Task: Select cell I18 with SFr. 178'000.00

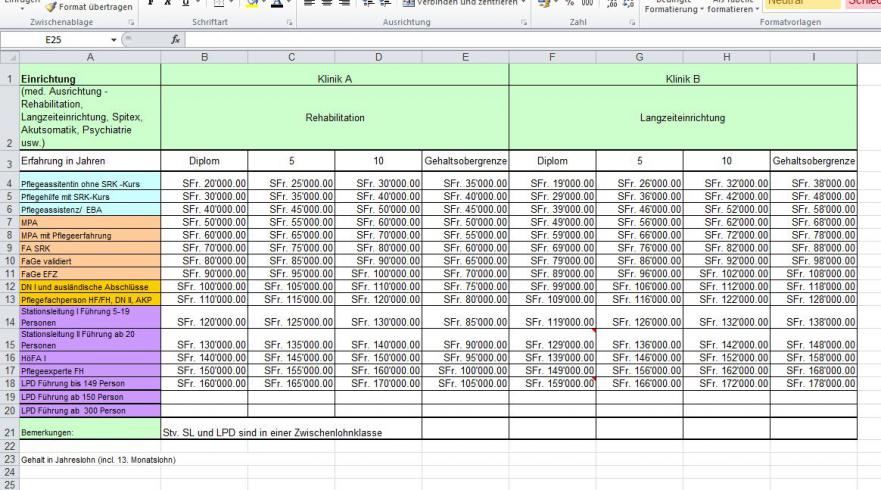Action: [x=814, y=383]
